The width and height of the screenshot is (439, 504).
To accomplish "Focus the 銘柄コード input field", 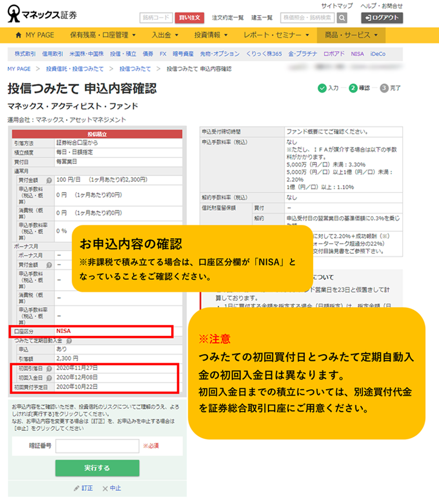I will (x=156, y=18).
